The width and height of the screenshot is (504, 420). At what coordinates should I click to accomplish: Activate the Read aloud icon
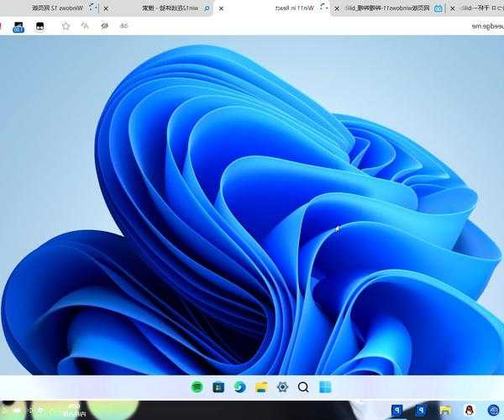click(85, 26)
